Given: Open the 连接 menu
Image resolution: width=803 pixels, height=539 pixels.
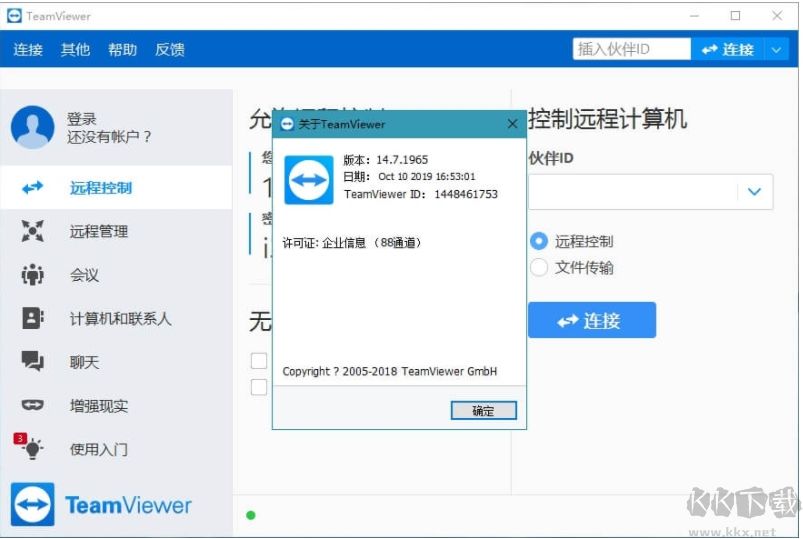Looking at the screenshot, I should pyautogui.click(x=28, y=50).
